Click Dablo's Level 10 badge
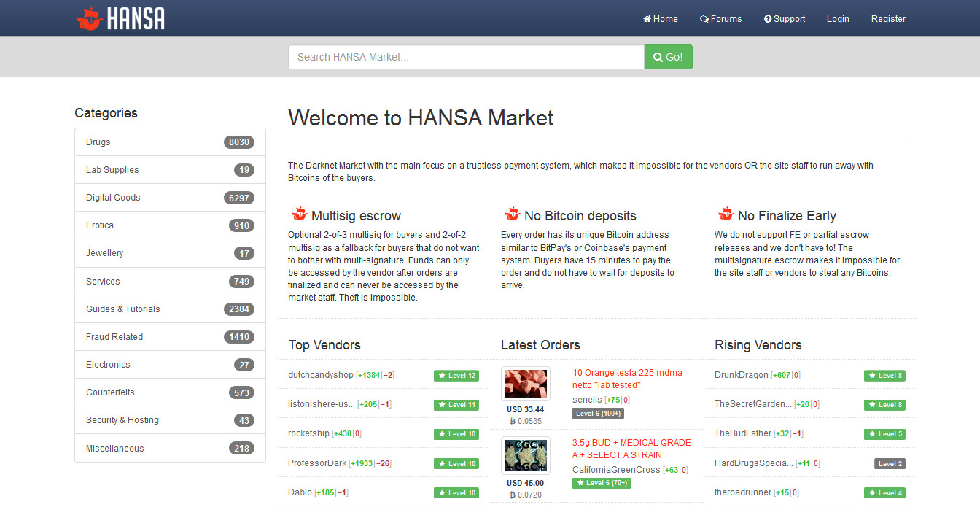 456,493
